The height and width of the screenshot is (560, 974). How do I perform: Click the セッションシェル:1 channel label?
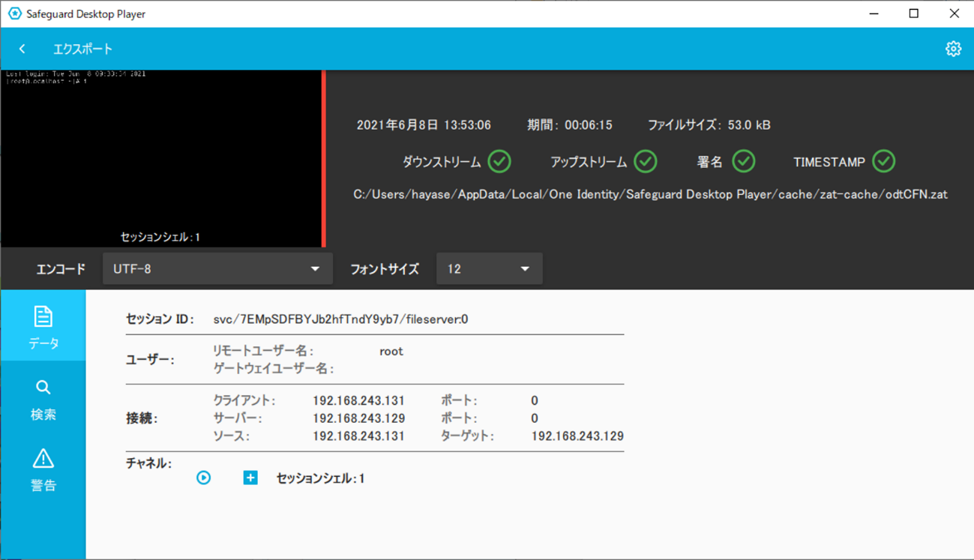pos(320,478)
